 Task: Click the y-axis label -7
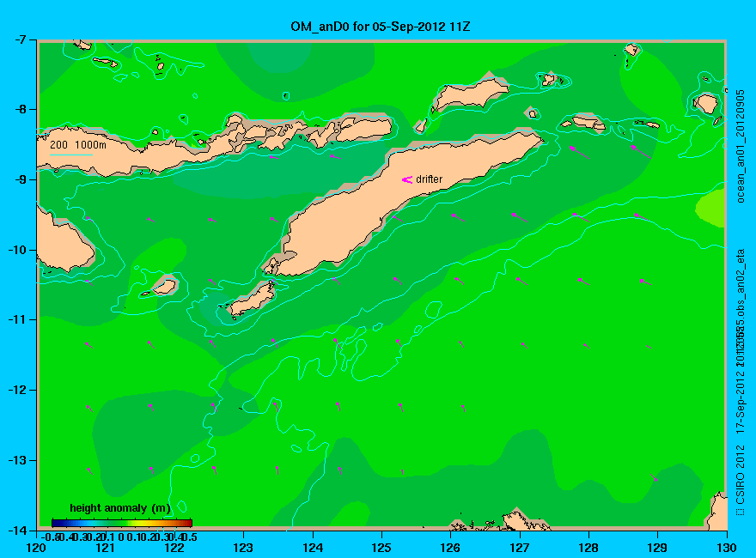tap(19, 39)
